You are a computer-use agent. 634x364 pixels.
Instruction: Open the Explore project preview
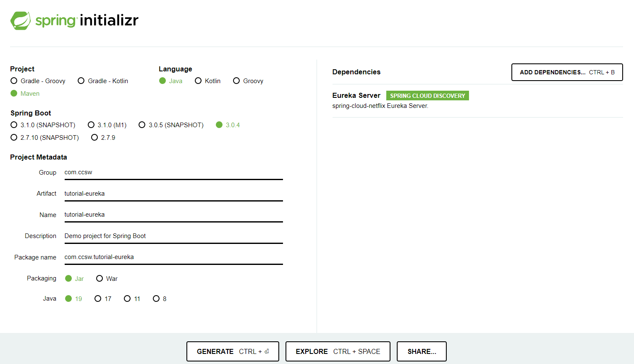tap(338, 351)
